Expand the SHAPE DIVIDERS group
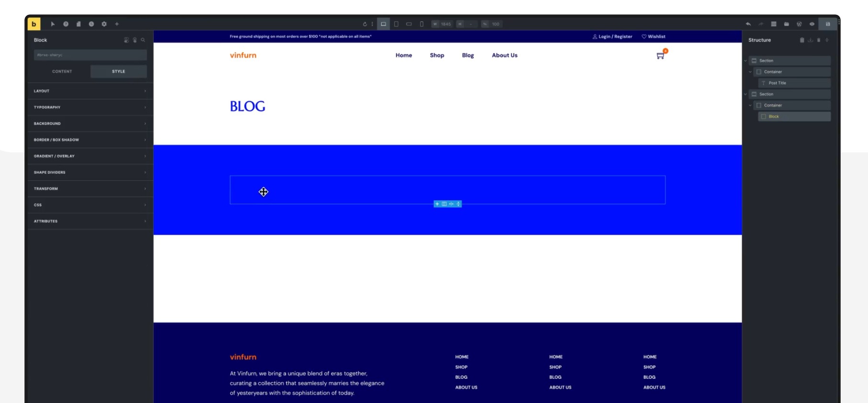 click(x=90, y=173)
